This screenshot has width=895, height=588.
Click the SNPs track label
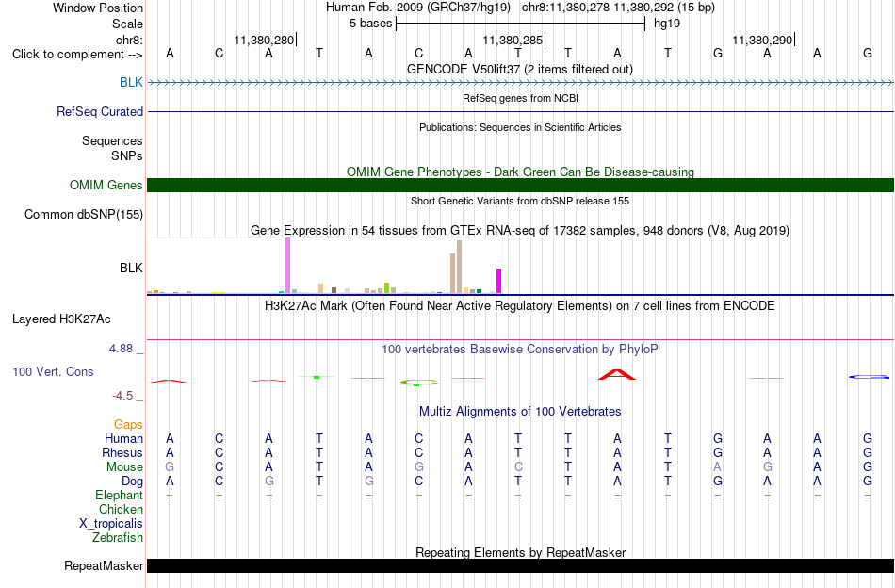coord(127,155)
